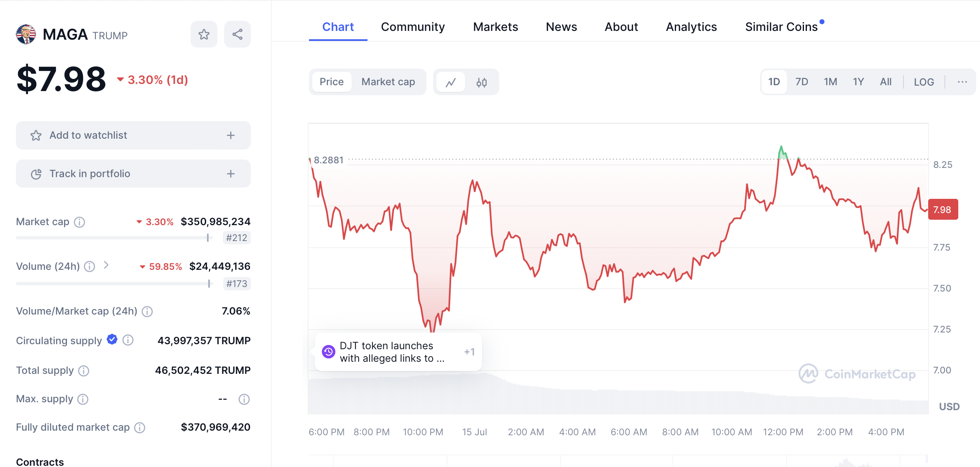Click the Circulating supply info icon
This screenshot has width=980, height=467.
coord(128,340)
